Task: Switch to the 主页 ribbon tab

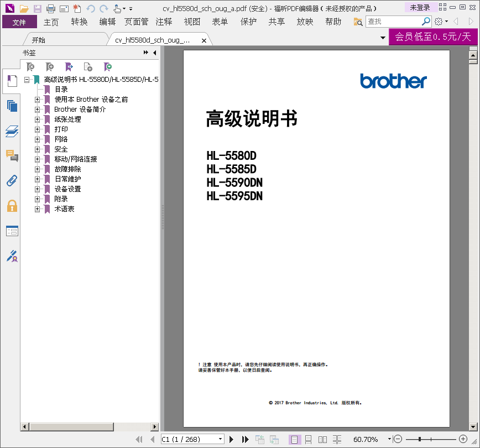Action: [51, 22]
